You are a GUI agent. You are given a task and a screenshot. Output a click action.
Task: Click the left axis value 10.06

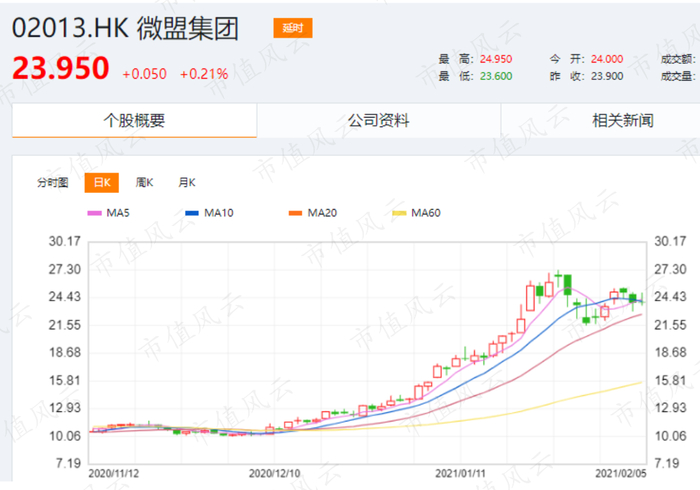pyautogui.click(x=65, y=436)
